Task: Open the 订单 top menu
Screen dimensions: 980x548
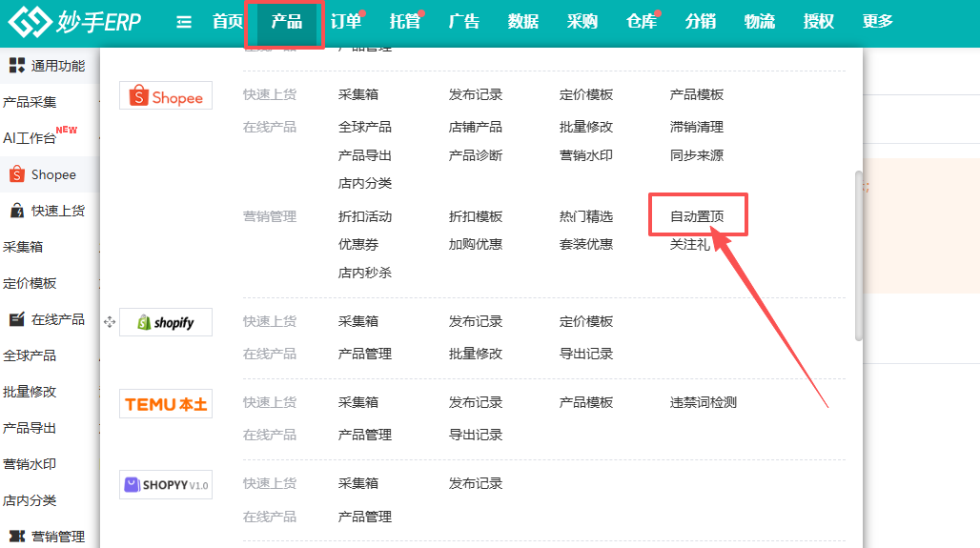Action: 346,22
